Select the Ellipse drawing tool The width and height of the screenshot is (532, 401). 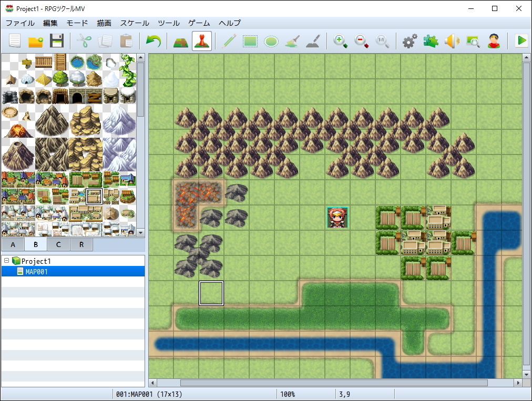(271, 41)
